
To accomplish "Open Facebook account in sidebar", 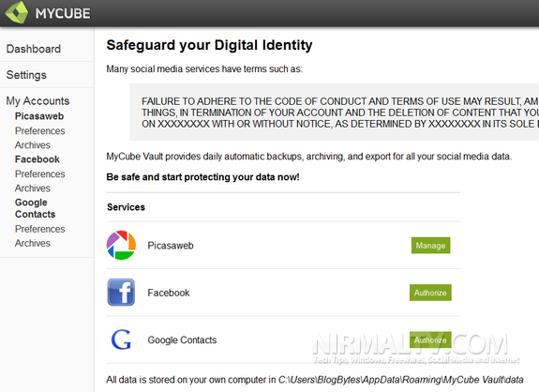I will click(37, 159).
